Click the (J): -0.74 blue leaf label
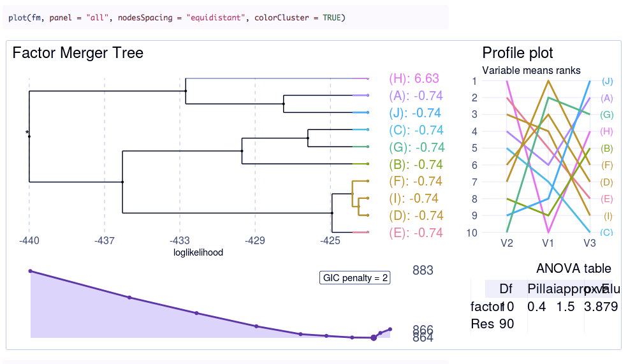The image size is (628, 364). pyautogui.click(x=414, y=113)
